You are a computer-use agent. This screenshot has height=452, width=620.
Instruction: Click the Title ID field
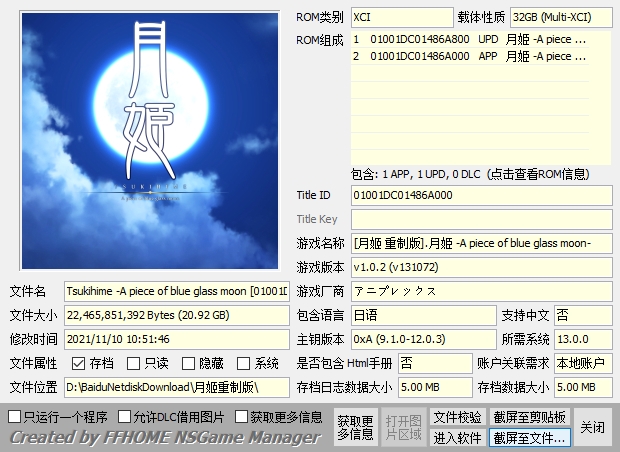click(x=481, y=195)
